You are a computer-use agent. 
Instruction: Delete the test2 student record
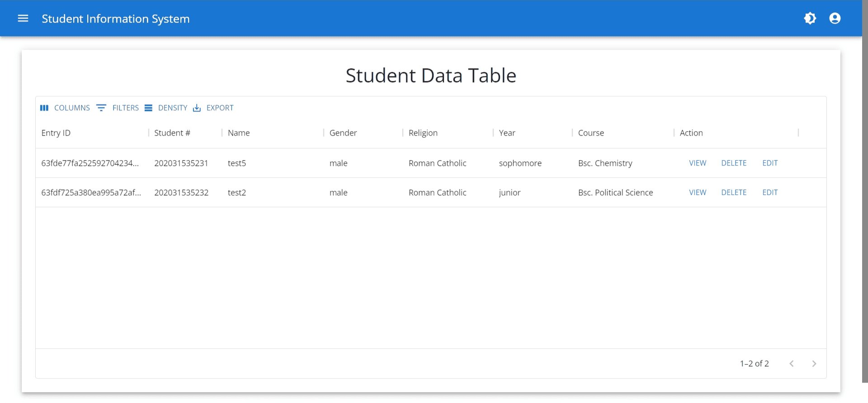tap(733, 193)
